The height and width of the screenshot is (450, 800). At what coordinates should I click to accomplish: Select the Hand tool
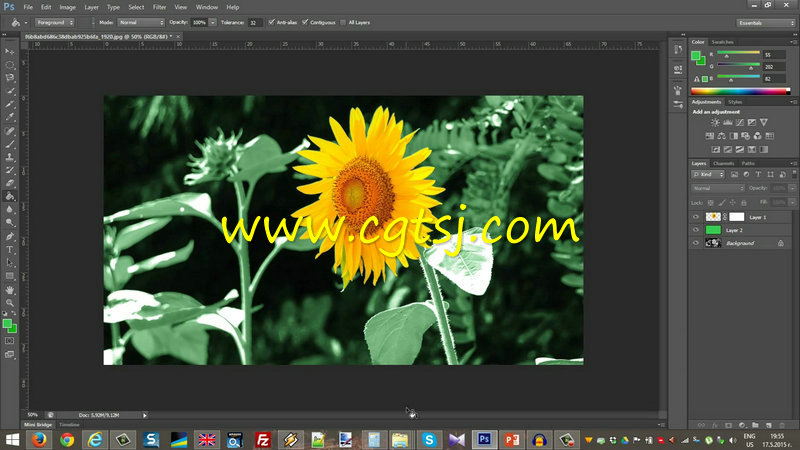pyautogui.click(x=10, y=290)
